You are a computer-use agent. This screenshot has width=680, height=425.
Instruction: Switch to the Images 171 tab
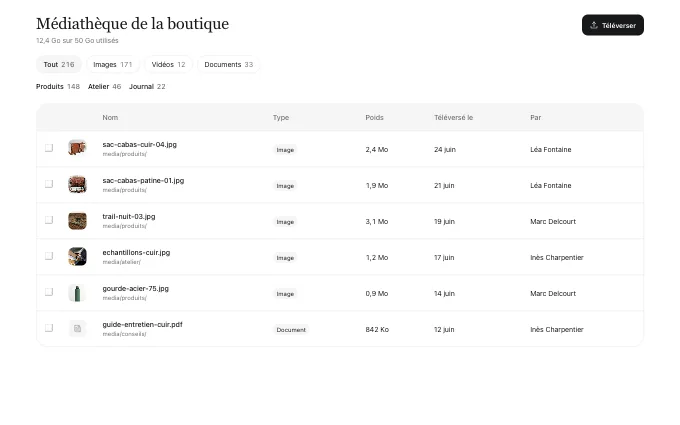click(113, 65)
